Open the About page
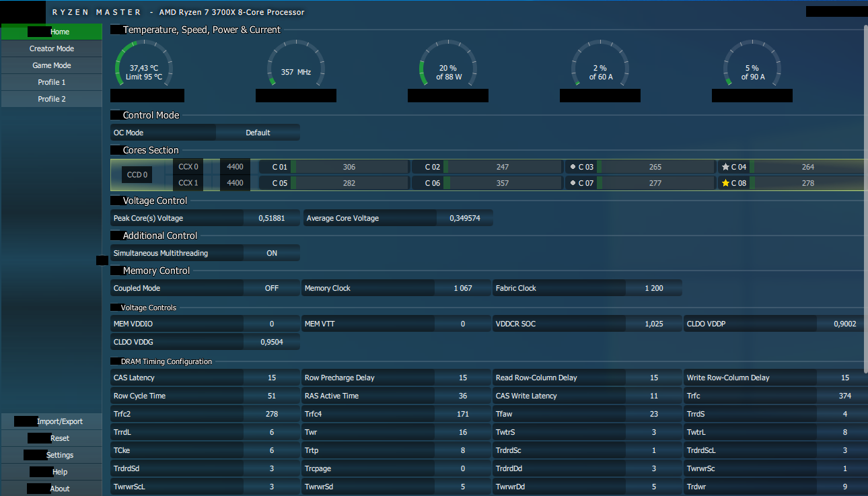 (x=52, y=489)
